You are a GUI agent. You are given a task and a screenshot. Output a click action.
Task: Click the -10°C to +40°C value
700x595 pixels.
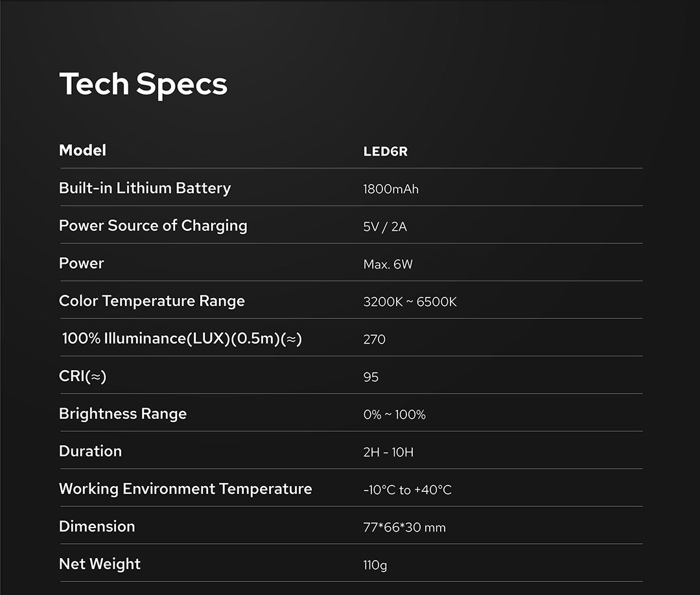point(407,490)
